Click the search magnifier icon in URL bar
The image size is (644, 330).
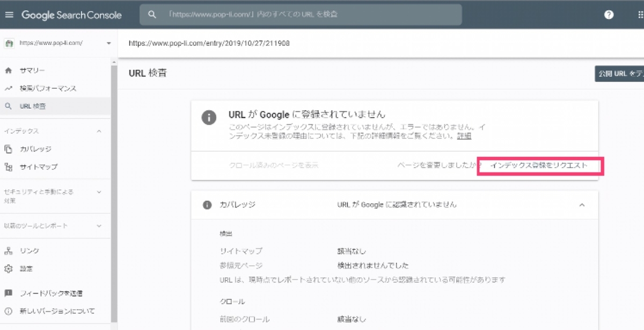coord(152,15)
